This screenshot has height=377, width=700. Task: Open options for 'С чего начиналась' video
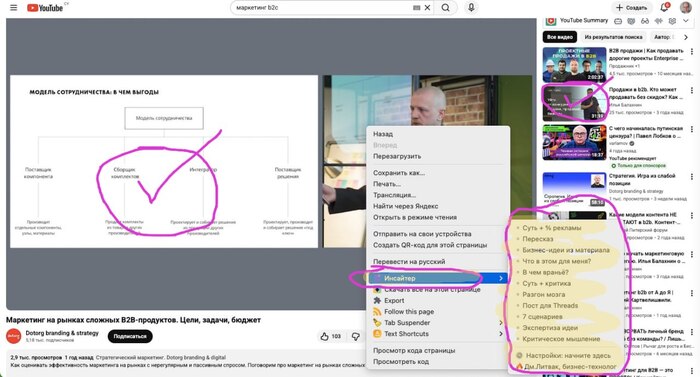[x=692, y=129]
